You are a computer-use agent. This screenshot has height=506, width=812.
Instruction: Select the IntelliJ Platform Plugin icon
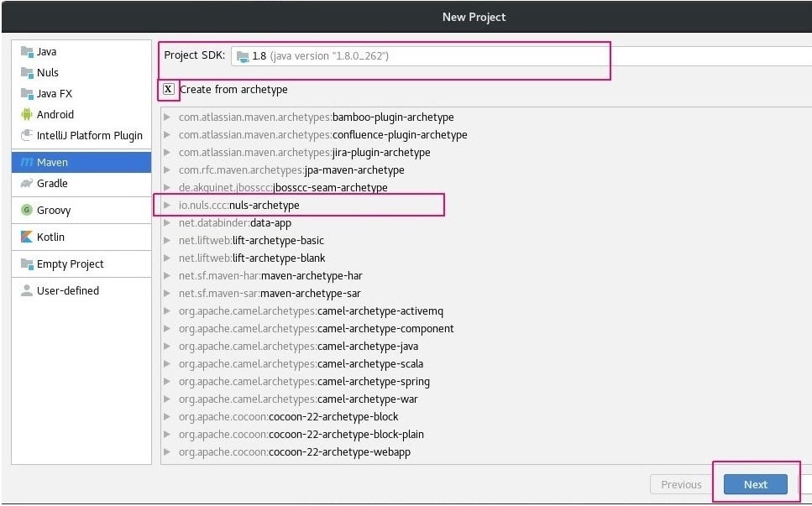[26, 136]
